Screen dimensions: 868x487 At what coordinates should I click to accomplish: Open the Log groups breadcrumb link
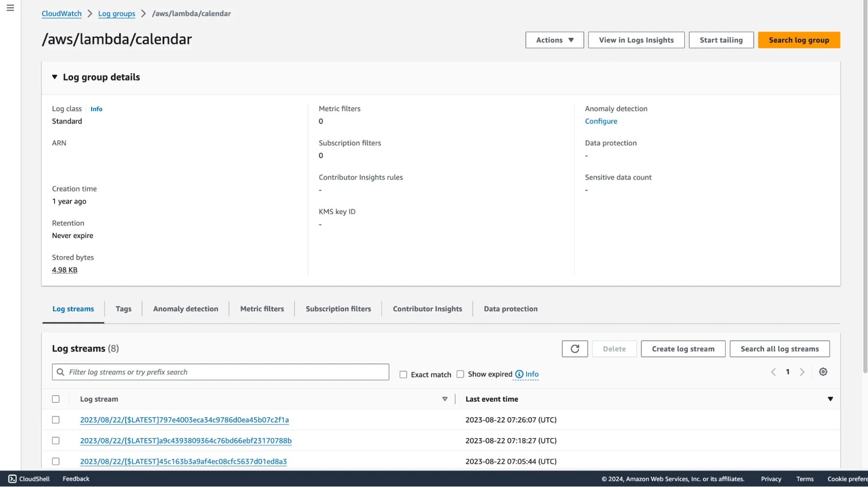click(x=117, y=13)
